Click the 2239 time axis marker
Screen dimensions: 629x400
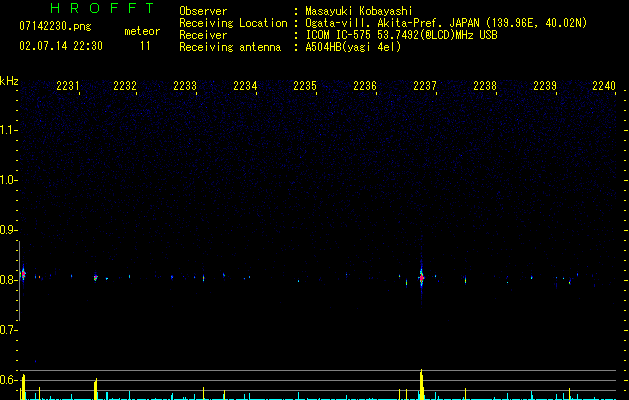tap(545, 86)
